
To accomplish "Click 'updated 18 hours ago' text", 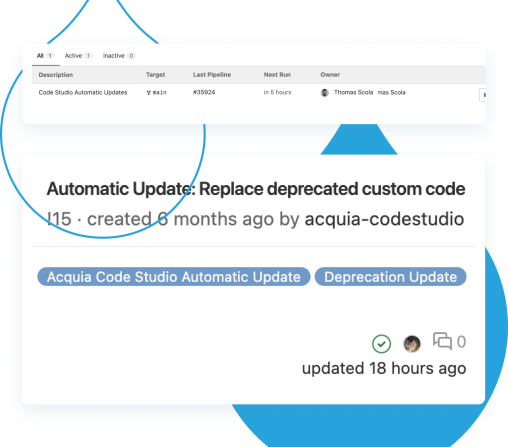I will pyautogui.click(x=384, y=369).
